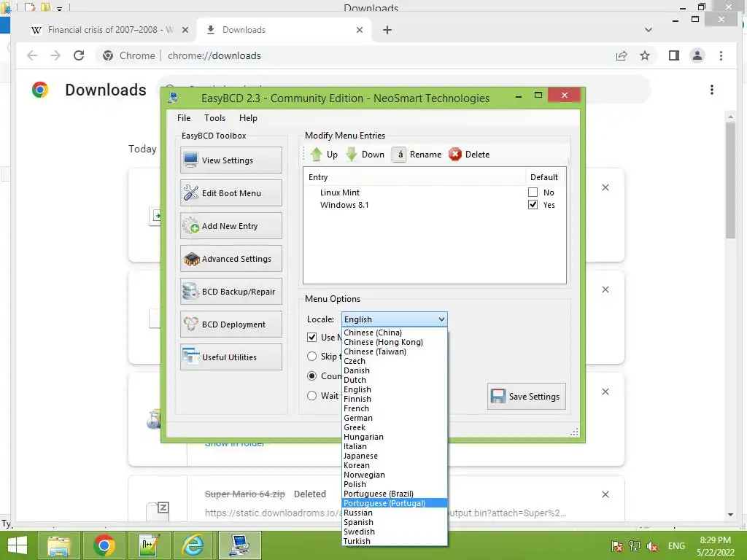Screen dimensions: 747x560
Task: Choose Portuguese (Brazil) locale
Action: click(395, 494)
